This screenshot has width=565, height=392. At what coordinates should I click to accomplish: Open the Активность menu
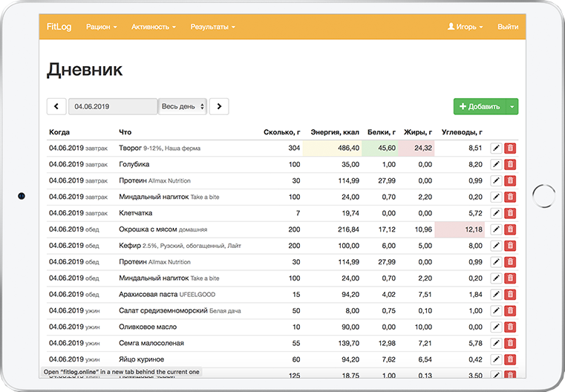[x=153, y=27]
